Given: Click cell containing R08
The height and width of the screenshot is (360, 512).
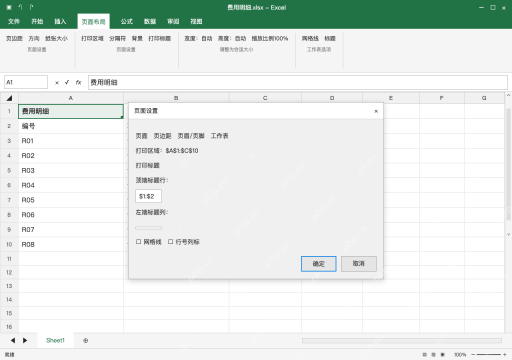Looking at the screenshot, I should tap(71, 244).
